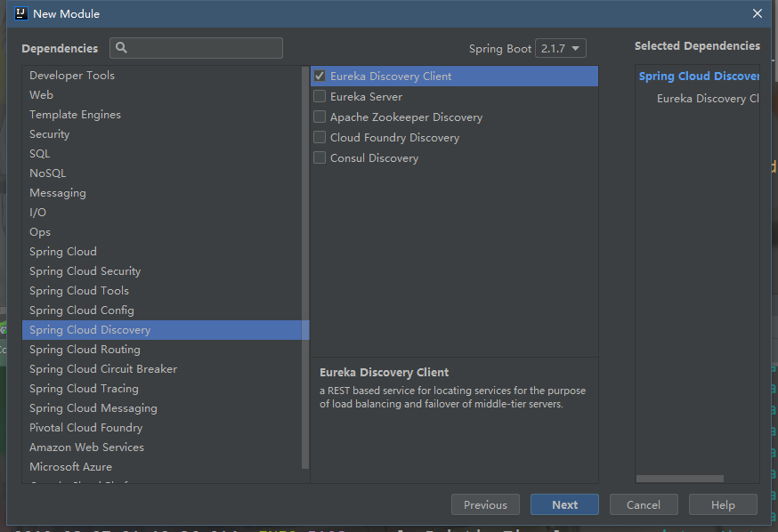Open the Messaging category
778x532 pixels.
tap(162, 193)
